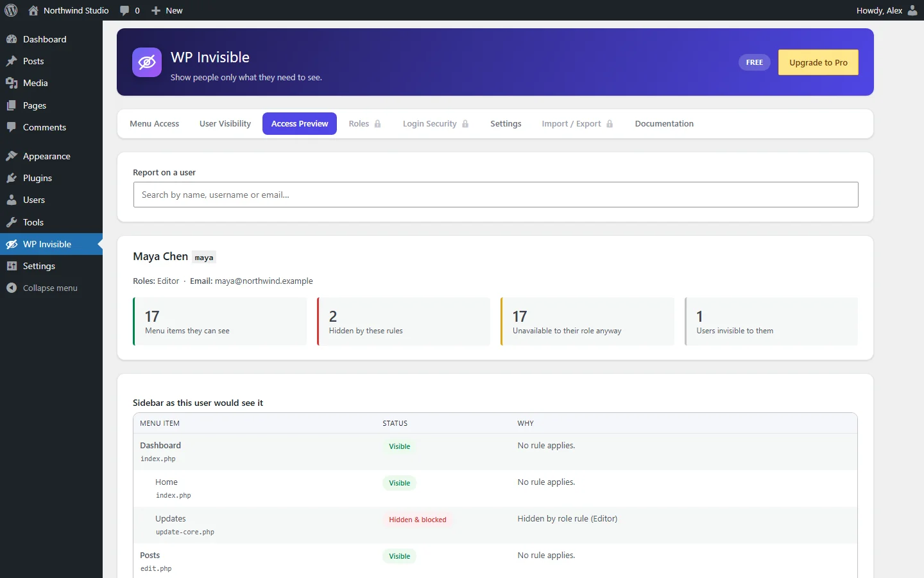Open the comments bubble icon in admin bar
924x578 pixels.
point(124,10)
